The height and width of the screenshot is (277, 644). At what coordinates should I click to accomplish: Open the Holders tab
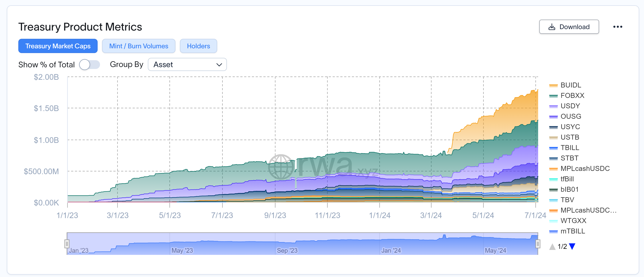point(198,46)
